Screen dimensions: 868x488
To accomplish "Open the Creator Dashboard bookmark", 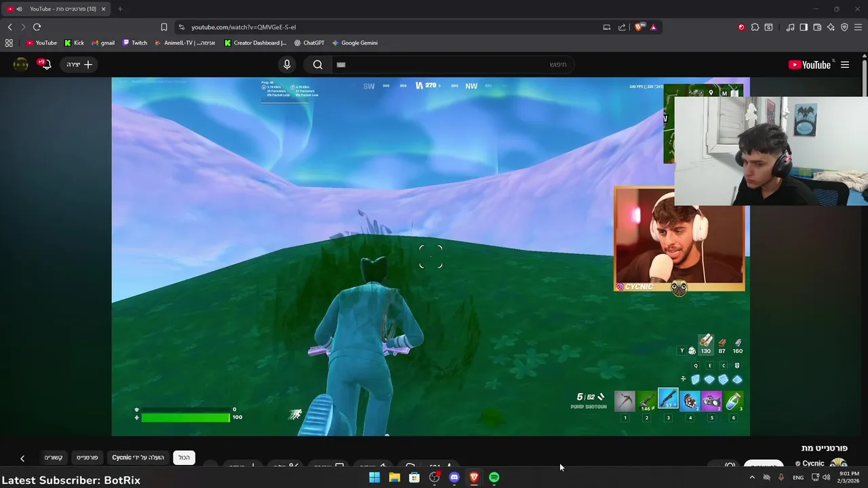I will (256, 43).
